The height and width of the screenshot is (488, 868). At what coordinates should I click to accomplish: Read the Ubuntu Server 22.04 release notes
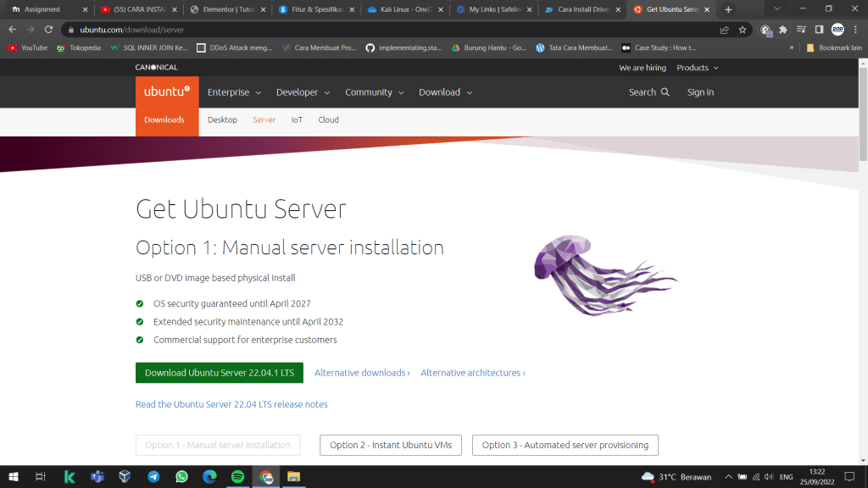[x=231, y=405]
